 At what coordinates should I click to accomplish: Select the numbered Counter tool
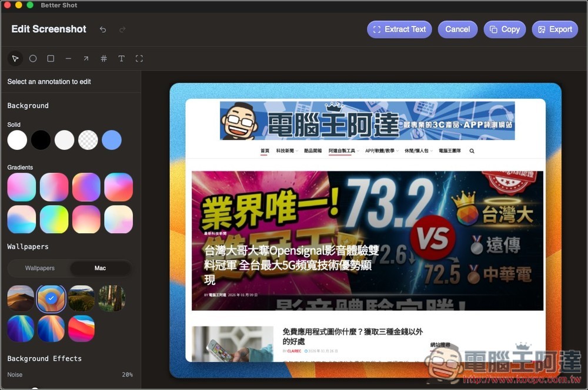tap(103, 58)
